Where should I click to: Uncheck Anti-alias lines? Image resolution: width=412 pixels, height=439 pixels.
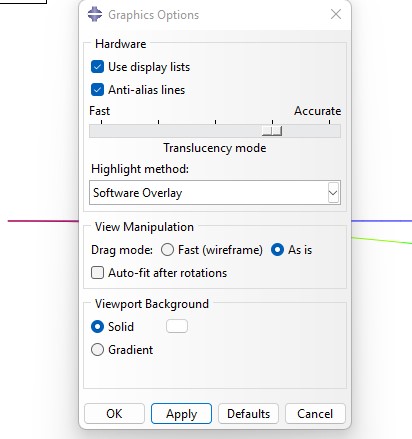click(x=97, y=90)
